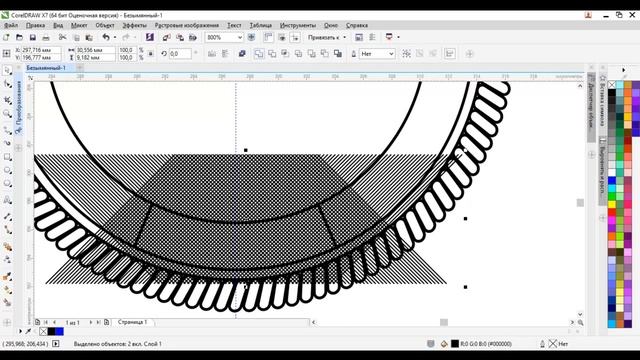Select the no-color swatch in right palette
640x360 pixels.
click(612, 85)
